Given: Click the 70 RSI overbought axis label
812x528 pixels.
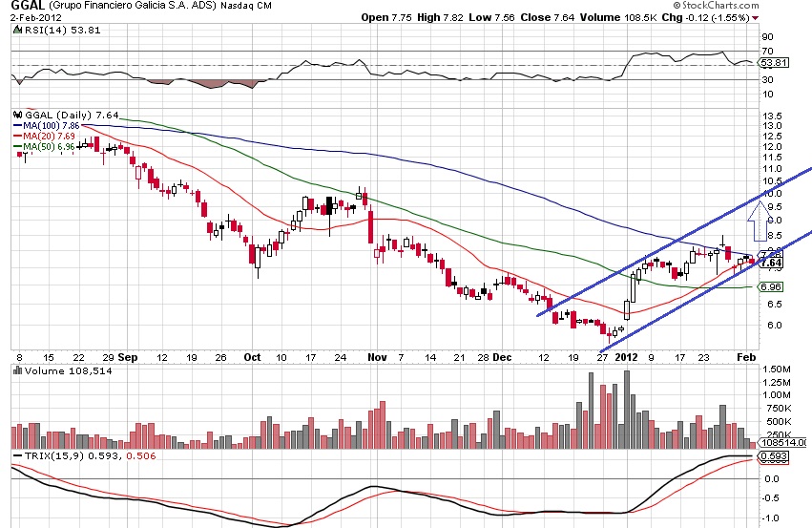Looking at the screenshot, I should point(767,51).
